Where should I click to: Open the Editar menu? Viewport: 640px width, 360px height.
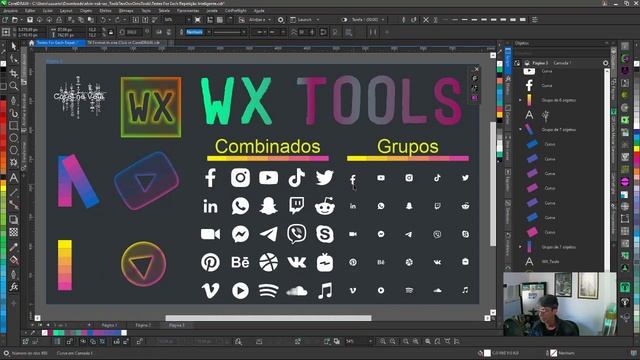point(30,11)
